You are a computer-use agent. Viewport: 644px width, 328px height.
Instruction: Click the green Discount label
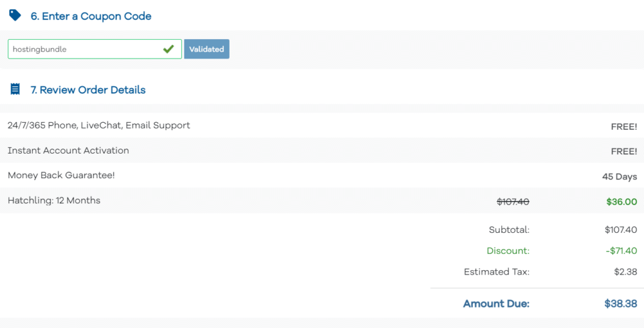pyautogui.click(x=508, y=251)
